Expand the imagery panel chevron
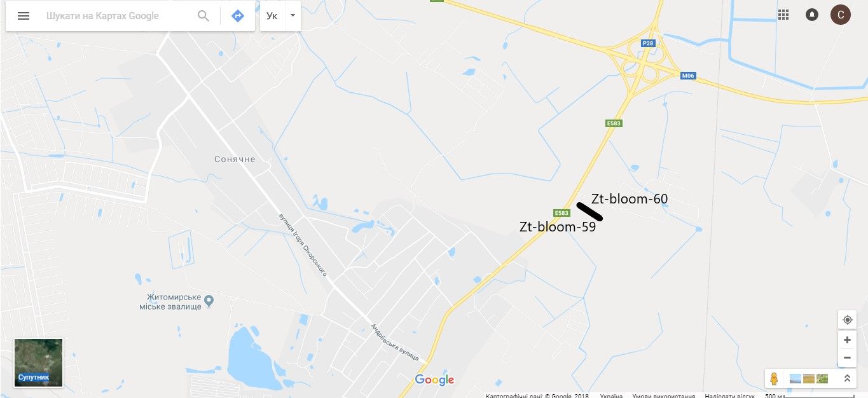Image resolution: width=868 pixels, height=398 pixels. pos(847,378)
